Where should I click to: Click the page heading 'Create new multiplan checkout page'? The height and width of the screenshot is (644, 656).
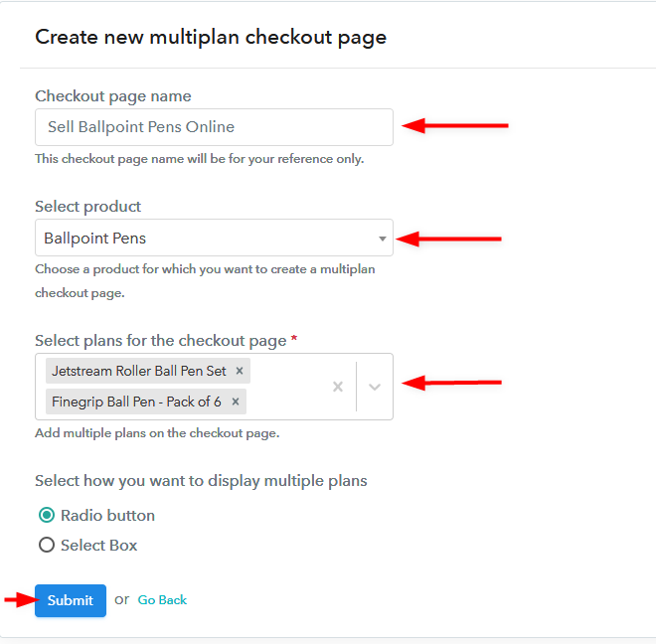click(x=211, y=38)
